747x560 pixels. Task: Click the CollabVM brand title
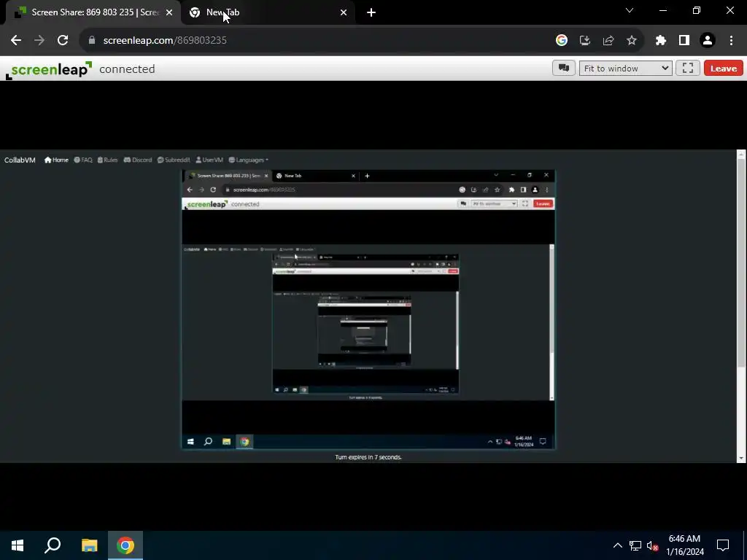tap(20, 160)
